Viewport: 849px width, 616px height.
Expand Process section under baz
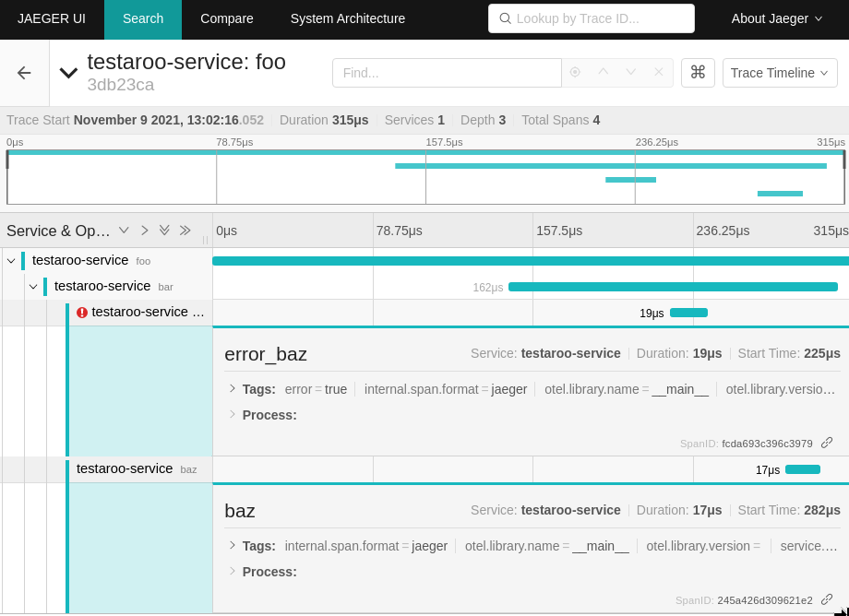pos(233,571)
